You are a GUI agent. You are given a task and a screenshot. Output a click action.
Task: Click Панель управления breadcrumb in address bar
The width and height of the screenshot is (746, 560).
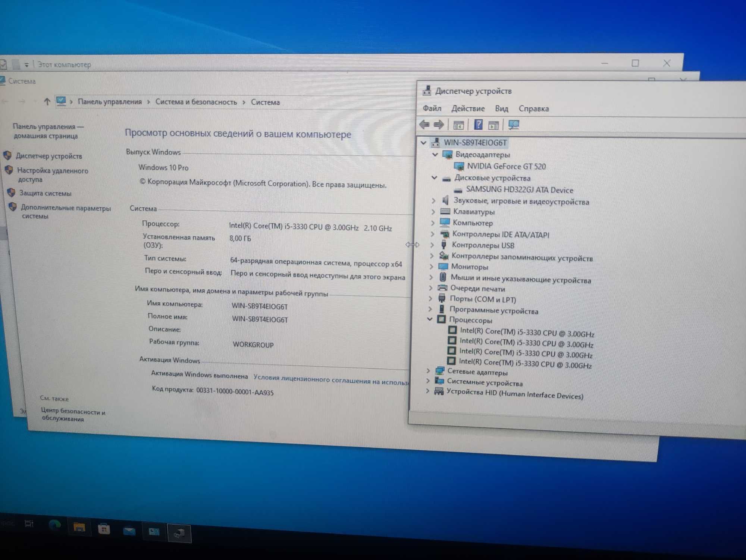click(x=110, y=102)
